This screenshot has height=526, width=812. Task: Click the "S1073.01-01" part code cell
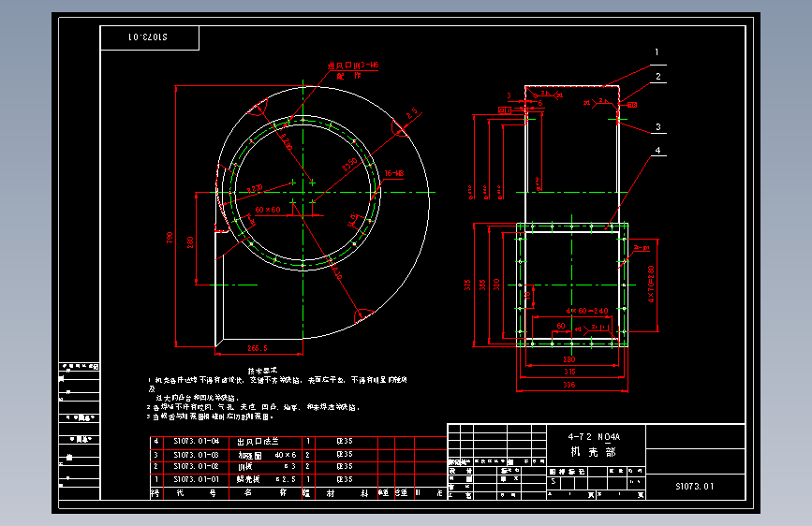click(x=197, y=479)
